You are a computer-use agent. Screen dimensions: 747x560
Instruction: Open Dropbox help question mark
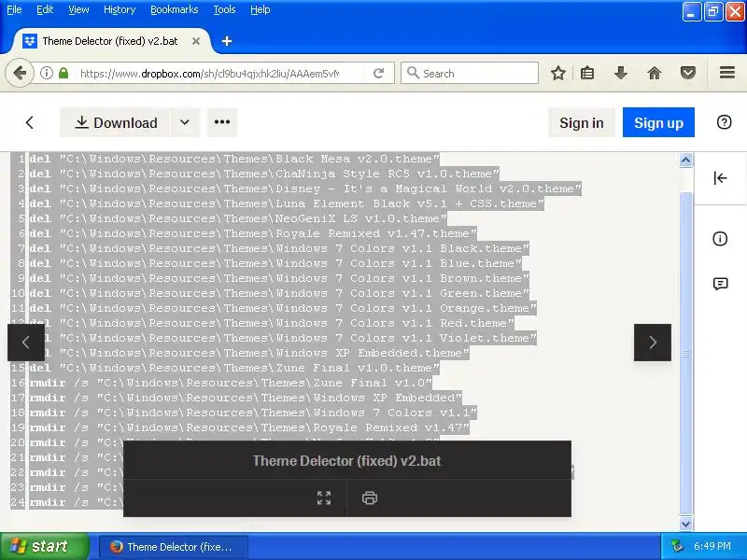725,122
